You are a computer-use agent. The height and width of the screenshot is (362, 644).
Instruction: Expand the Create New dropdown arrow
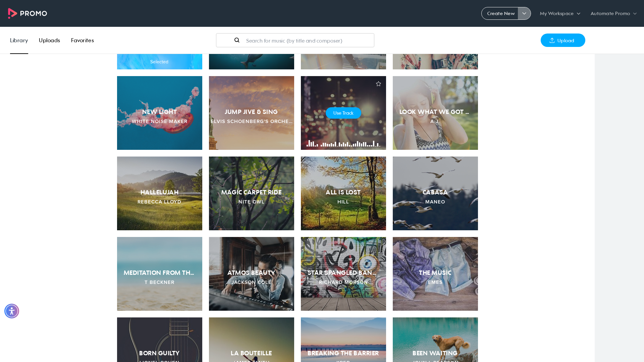click(x=524, y=13)
